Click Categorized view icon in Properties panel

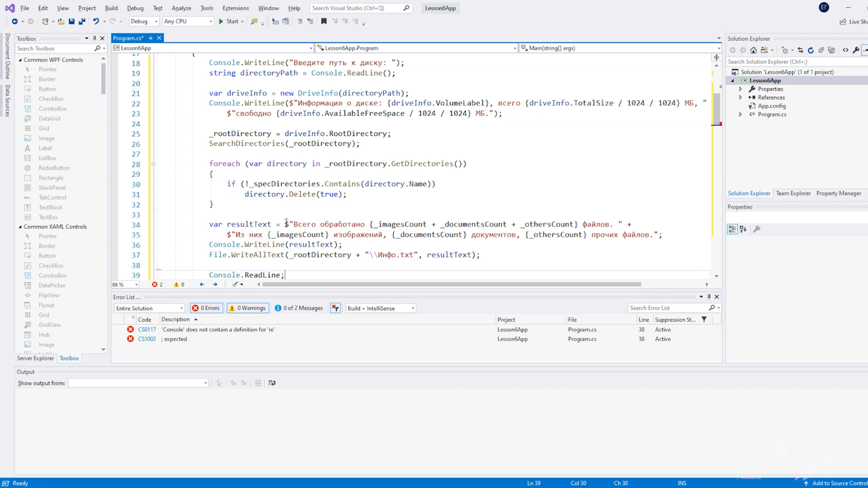point(732,229)
